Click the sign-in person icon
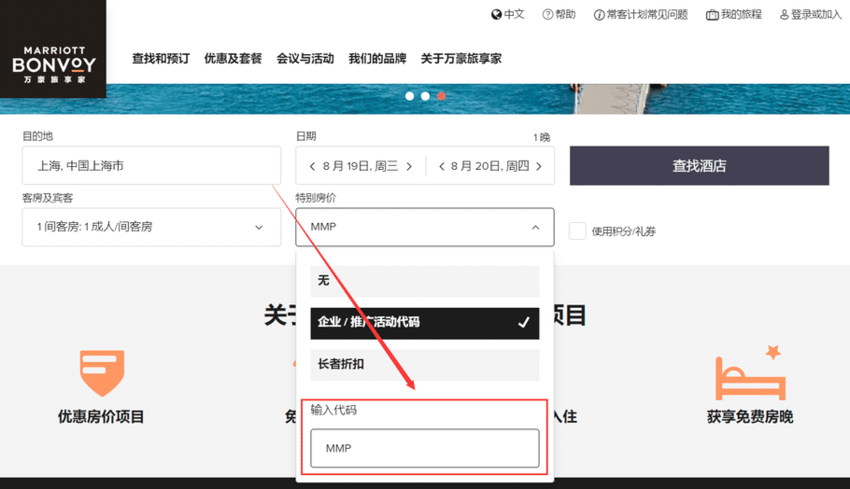This screenshot has height=489, width=850. (x=782, y=15)
